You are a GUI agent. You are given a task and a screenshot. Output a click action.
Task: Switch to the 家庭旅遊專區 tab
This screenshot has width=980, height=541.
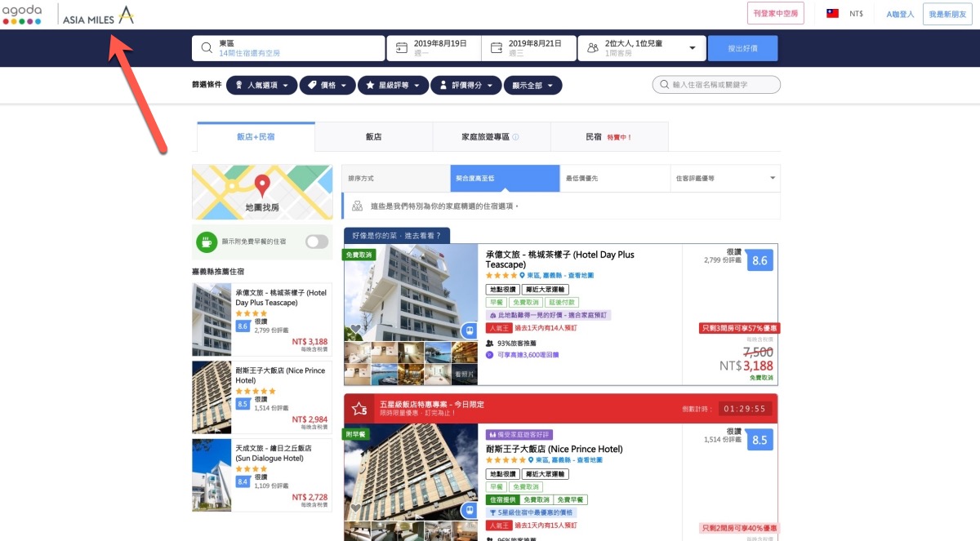(492, 137)
